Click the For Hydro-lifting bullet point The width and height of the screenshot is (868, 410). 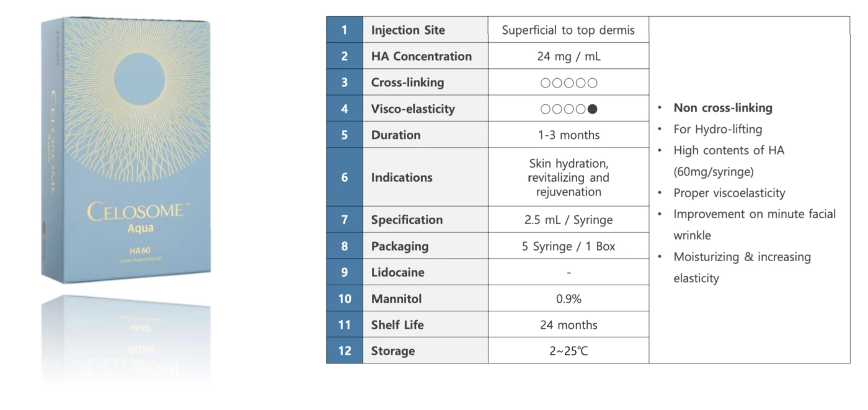(718, 130)
